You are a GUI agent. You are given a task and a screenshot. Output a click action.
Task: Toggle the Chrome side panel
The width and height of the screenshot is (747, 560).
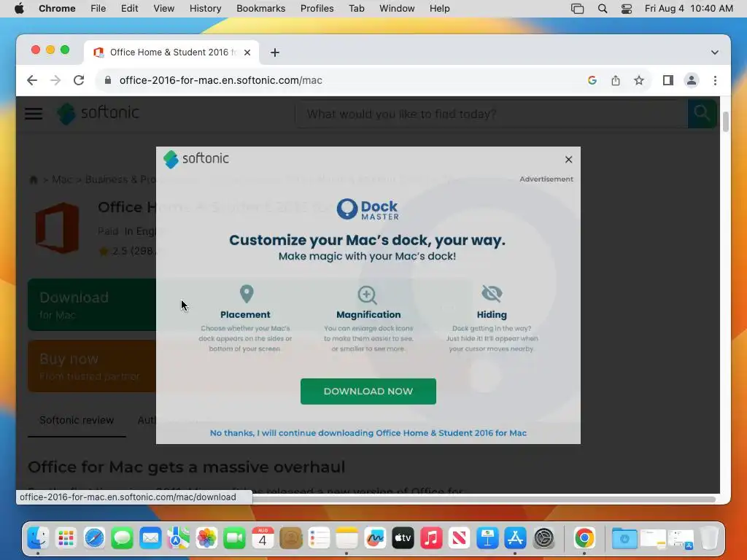668,80
